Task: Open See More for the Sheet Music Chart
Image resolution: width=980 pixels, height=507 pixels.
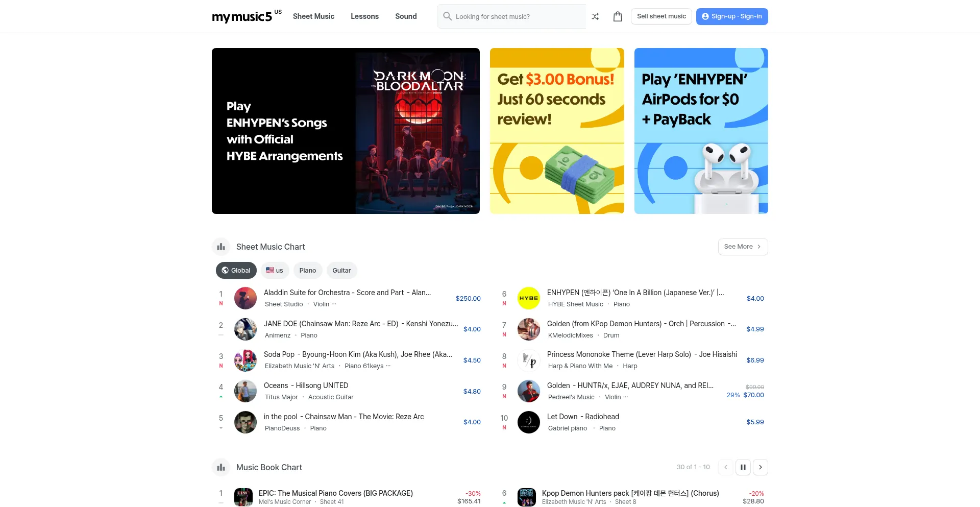Action: [x=742, y=247]
